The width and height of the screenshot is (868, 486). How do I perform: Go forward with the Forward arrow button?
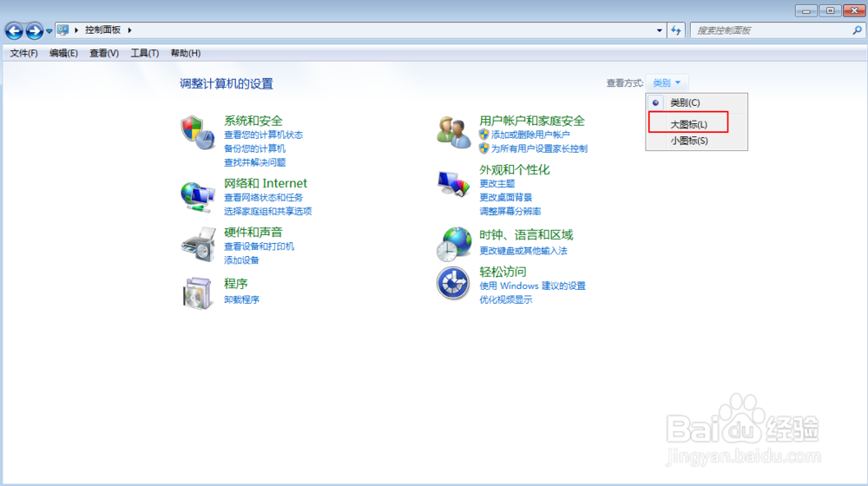pyautogui.click(x=35, y=30)
